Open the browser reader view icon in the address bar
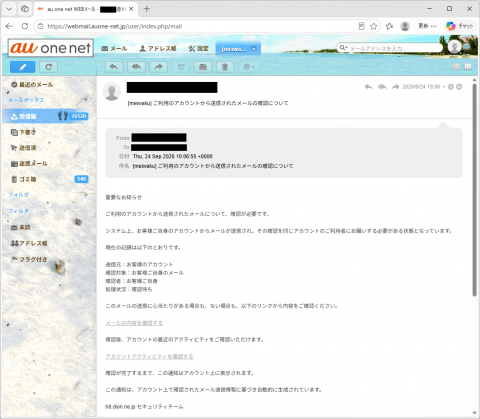480x419 pixels. (x=361, y=26)
